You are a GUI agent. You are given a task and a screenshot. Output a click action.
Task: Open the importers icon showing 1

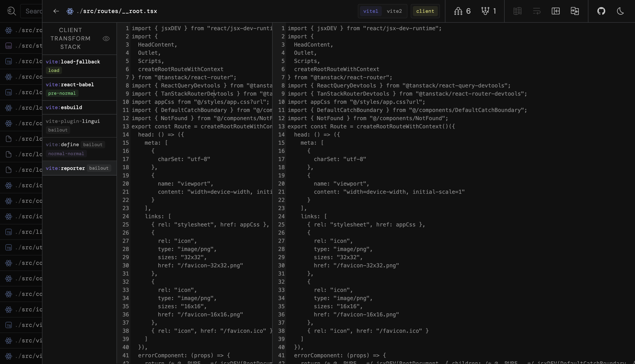[489, 11]
